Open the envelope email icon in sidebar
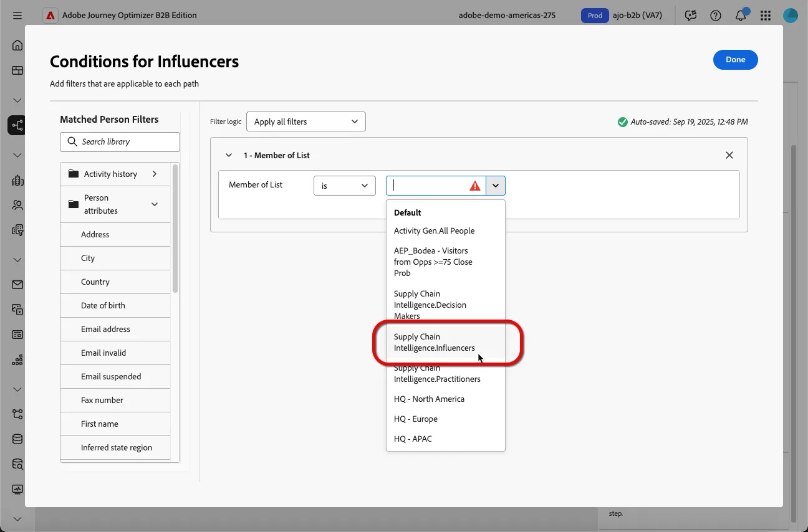Image resolution: width=808 pixels, height=532 pixels. [17, 285]
